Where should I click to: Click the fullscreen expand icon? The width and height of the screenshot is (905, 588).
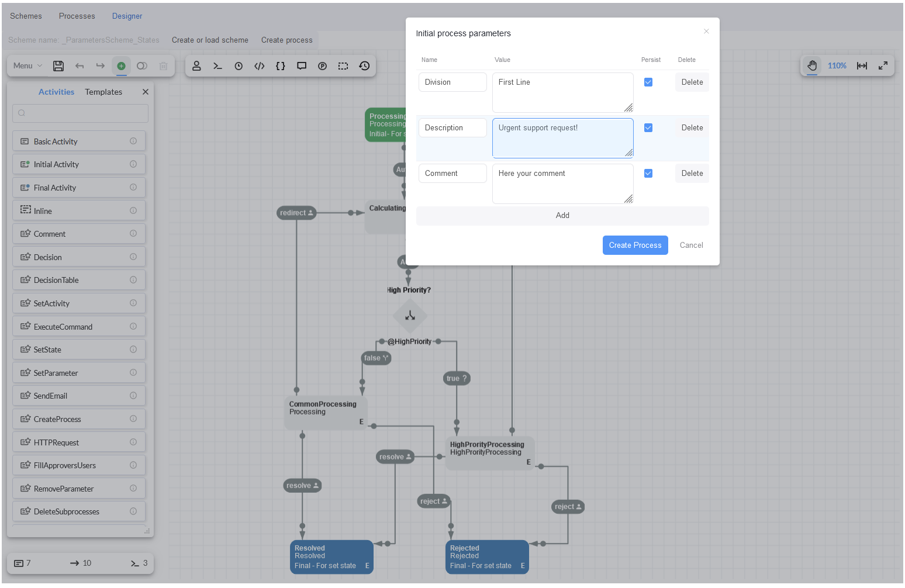click(883, 66)
